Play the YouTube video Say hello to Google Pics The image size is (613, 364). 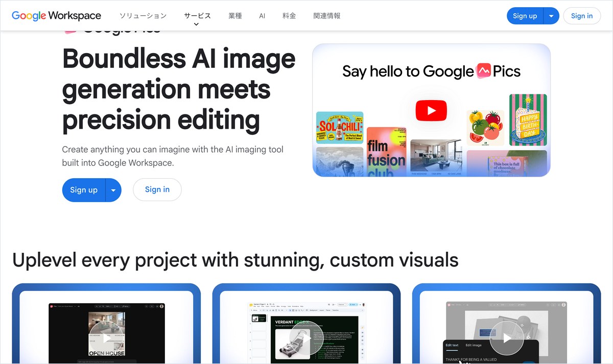(431, 110)
